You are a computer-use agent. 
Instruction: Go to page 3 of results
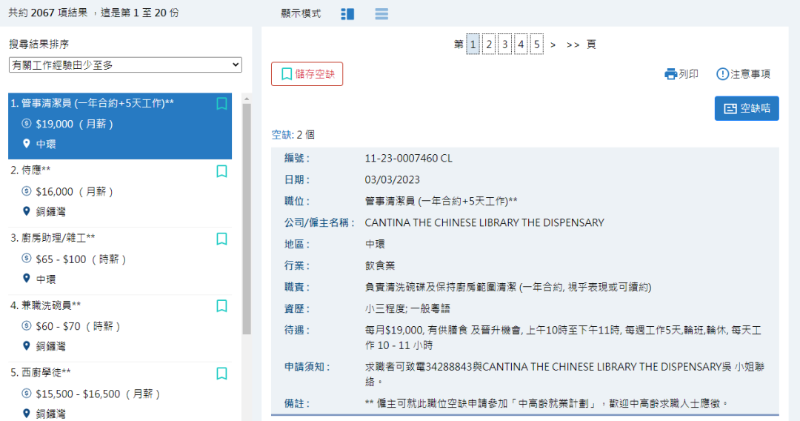[x=505, y=44]
